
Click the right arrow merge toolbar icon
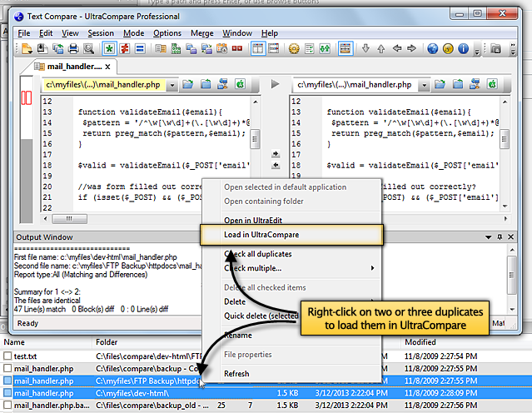(412, 48)
